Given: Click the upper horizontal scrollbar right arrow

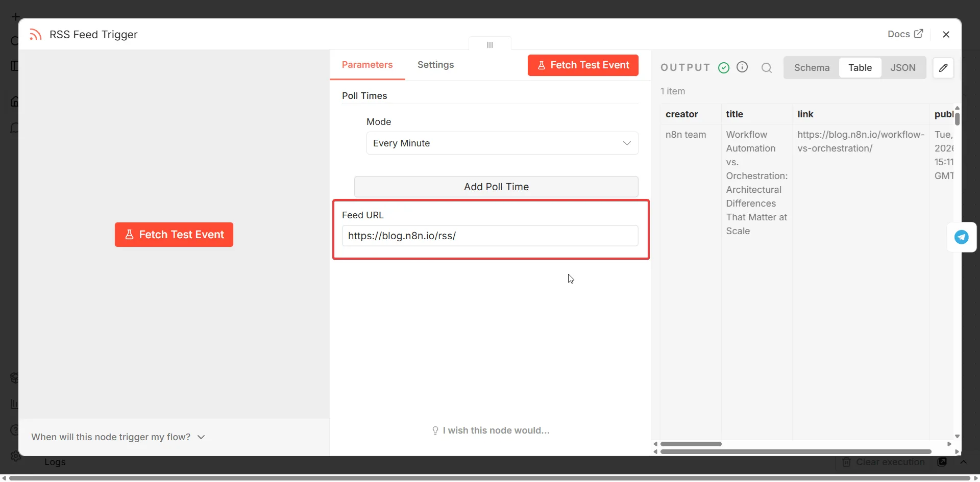Looking at the screenshot, I should point(949,444).
